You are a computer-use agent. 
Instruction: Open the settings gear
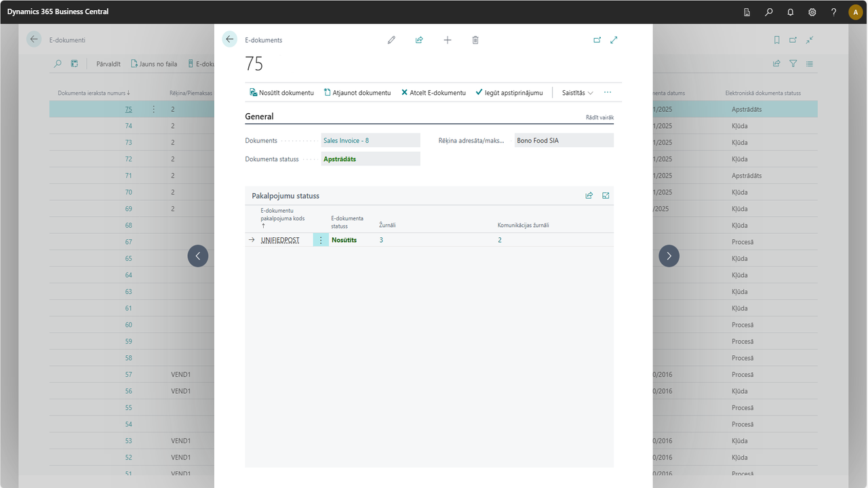(x=812, y=12)
